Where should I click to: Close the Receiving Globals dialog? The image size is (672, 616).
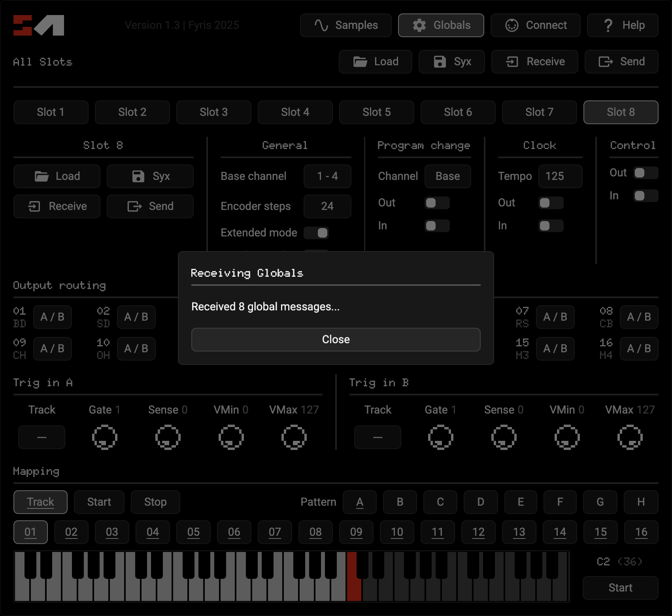pyautogui.click(x=336, y=340)
